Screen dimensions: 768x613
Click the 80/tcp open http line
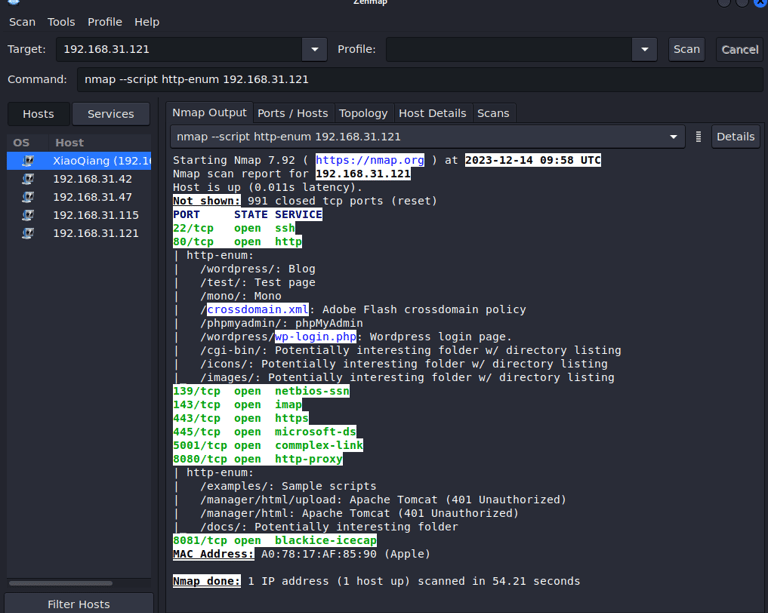[x=238, y=241]
